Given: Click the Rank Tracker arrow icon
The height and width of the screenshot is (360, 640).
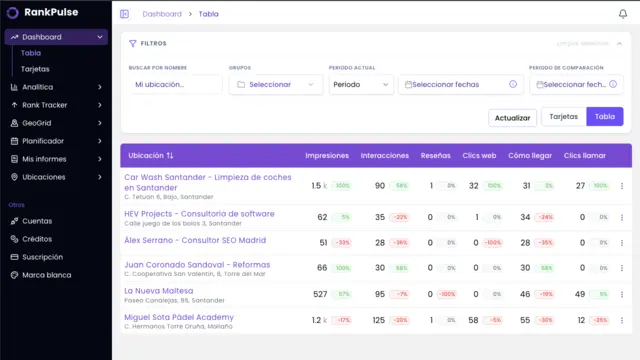Looking at the screenshot, I should (14, 105).
